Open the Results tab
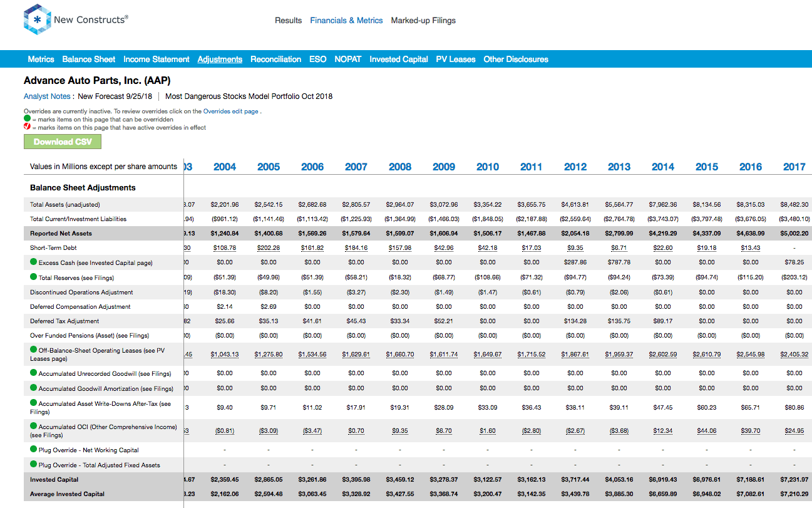Viewport: 812px width, 508px height. pyautogui.click(x=288, y=21)
